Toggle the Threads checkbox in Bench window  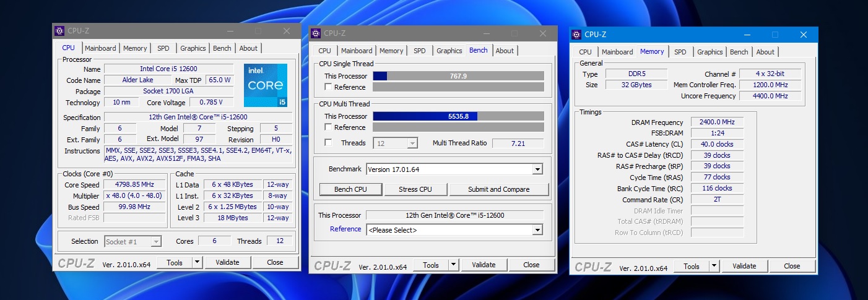coord(328,143)
